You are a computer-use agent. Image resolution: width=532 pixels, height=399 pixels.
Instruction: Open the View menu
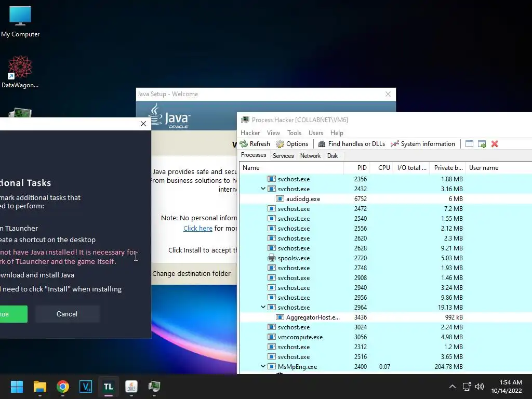point(273,133)
